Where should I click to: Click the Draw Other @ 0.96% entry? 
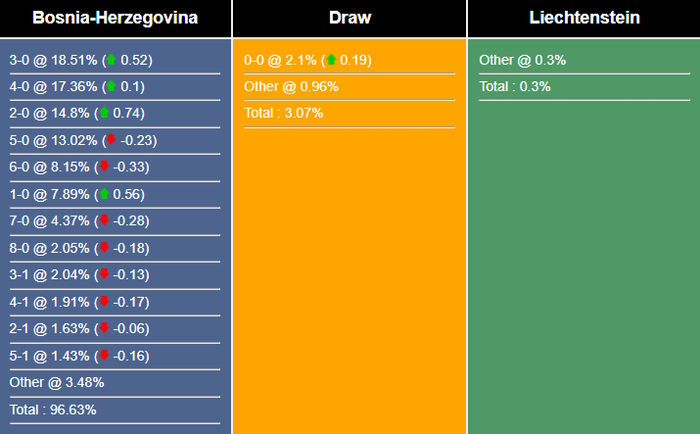coord(291,87)
